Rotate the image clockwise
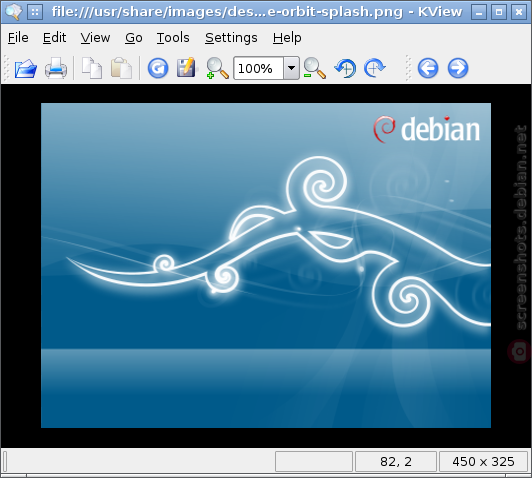The height and width of the screenshot is (478, 532). coord(375,68)
